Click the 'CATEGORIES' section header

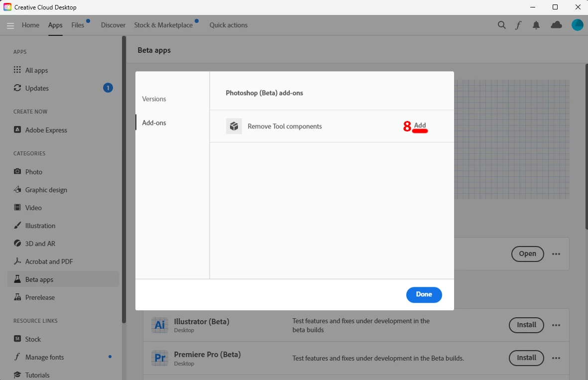(29, 153)
